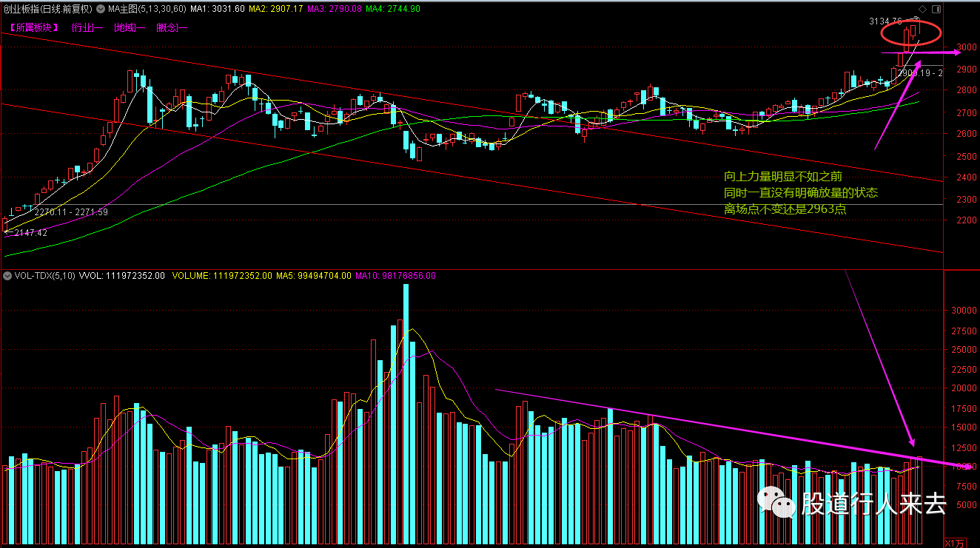
Task: Expand the VOL-TDX indicator dropdown arrow
Action: (x=7, y=276)
